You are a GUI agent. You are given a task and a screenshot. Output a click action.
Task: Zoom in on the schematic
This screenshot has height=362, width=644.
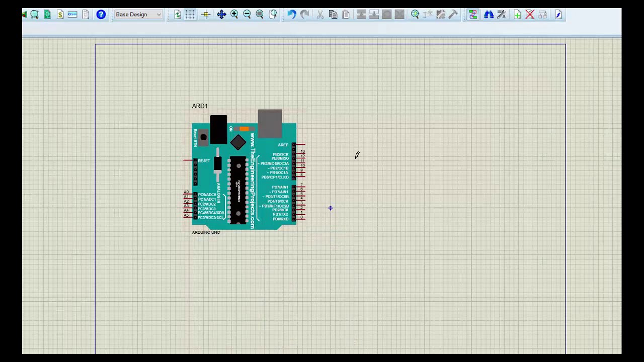pos(234,15)
